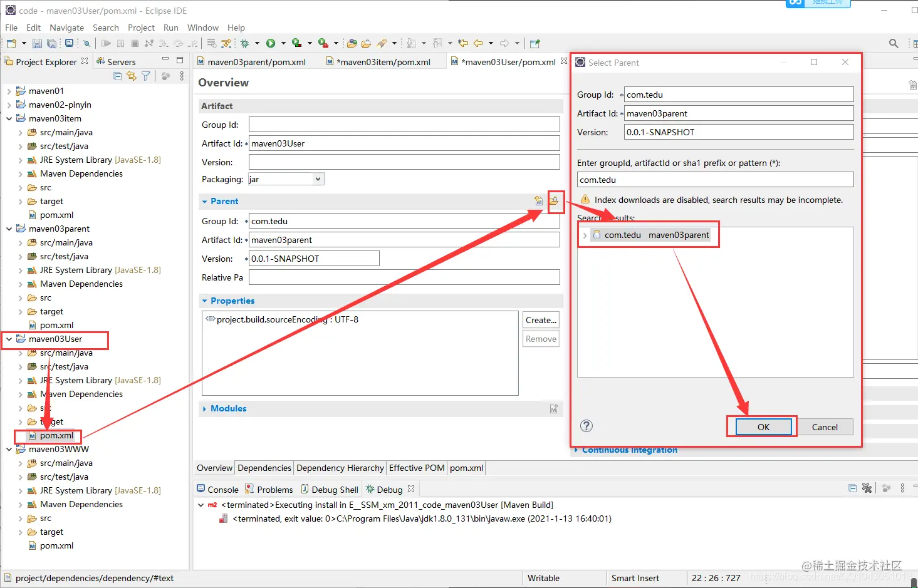918x588 pixels.
Task: Switch to the Problems tab
Action: (x=269, y=489)
